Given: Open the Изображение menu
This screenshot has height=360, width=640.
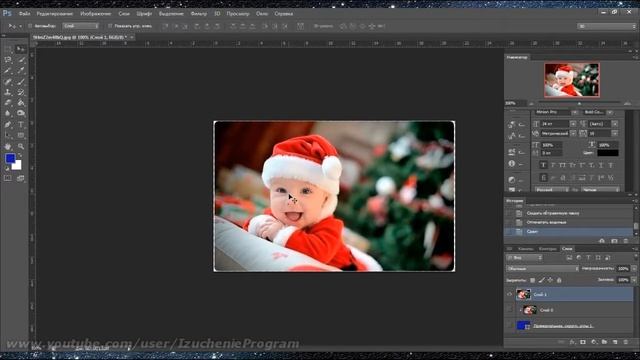Looking at the screenshot, I should 96,13.
